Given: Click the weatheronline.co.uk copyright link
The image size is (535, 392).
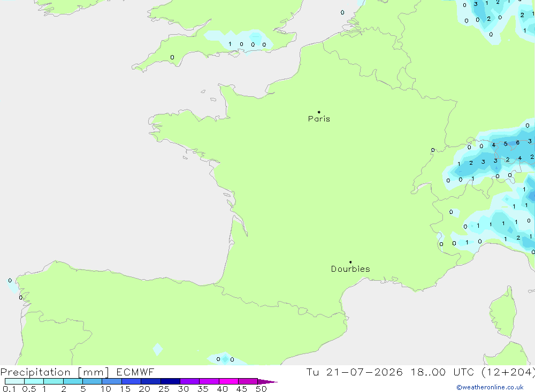Looking at the screenshot, I should click(490, 387).
